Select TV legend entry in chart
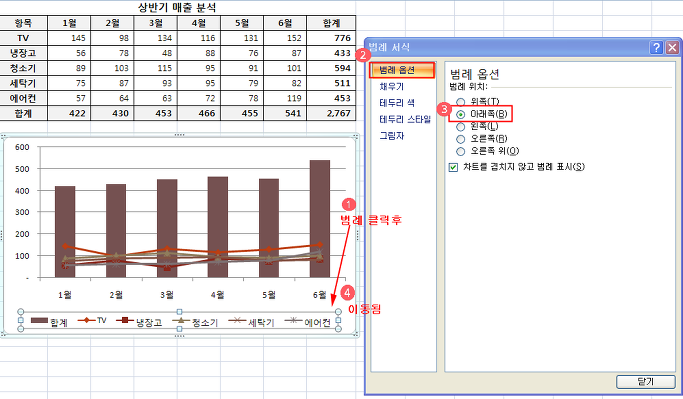Viewport: 683px width, 399px height. [92, 321]
